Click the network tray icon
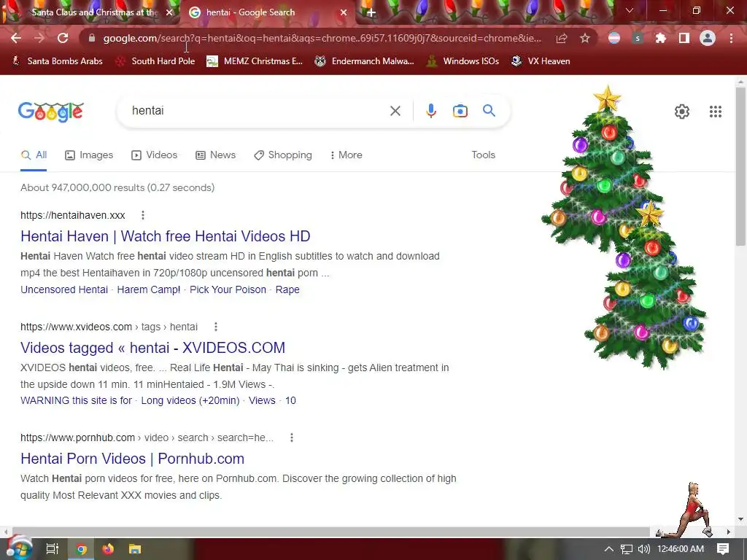 627,549
